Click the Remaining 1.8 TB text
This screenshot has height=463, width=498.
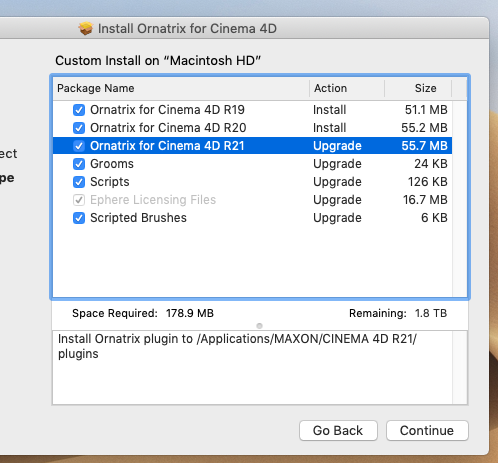pos(398,313)
